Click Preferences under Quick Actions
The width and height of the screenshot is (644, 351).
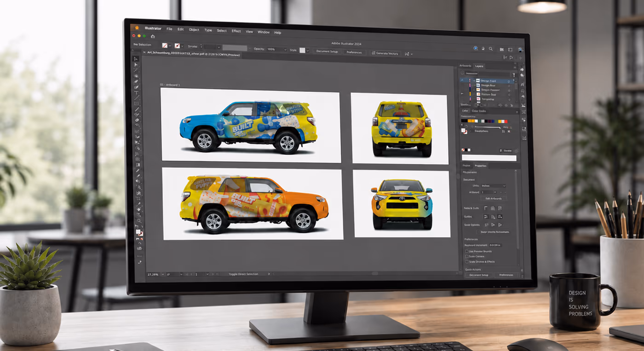coord(506,275)
